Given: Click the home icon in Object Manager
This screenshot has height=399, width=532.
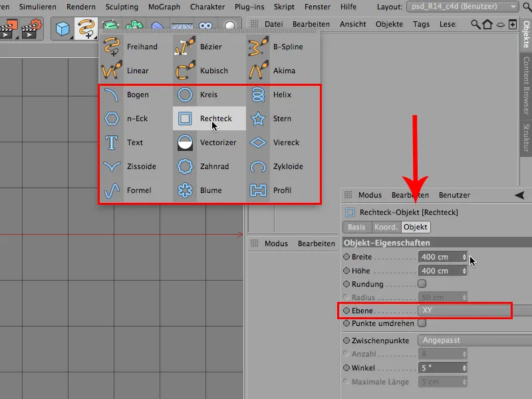Looking at the screenshot, I should [487, 25].
